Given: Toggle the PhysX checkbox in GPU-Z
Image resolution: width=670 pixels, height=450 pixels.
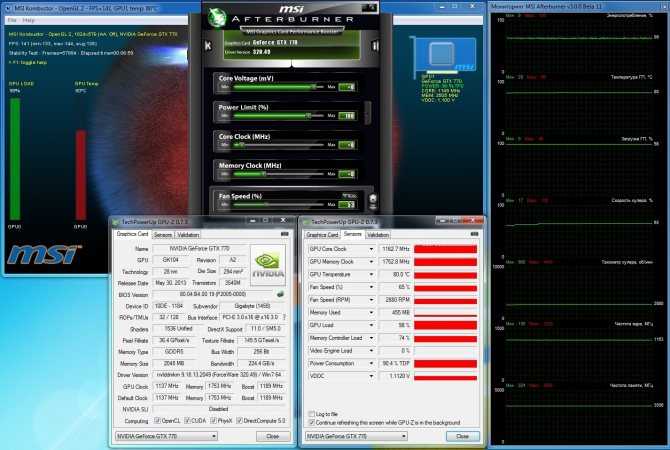Looking at the screenshot, I should pyautogui.click(x=214, y=421).
